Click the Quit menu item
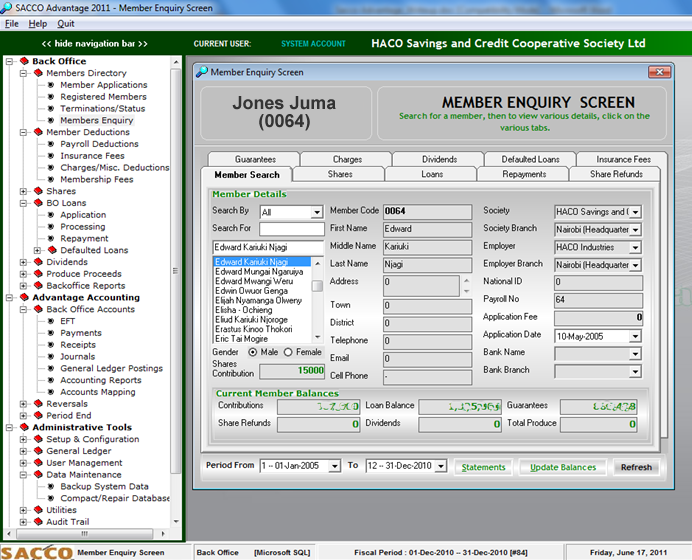Image resolution: width=692 pixels, height=560 pixels. [x=65, y=24]
